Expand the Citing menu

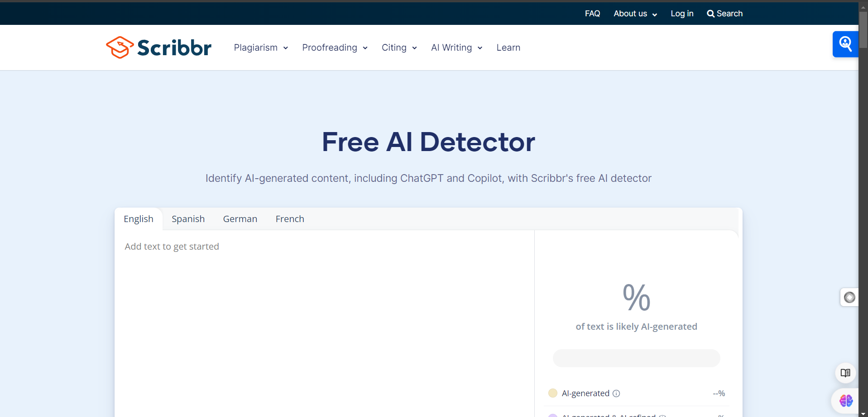coord(399,47)
